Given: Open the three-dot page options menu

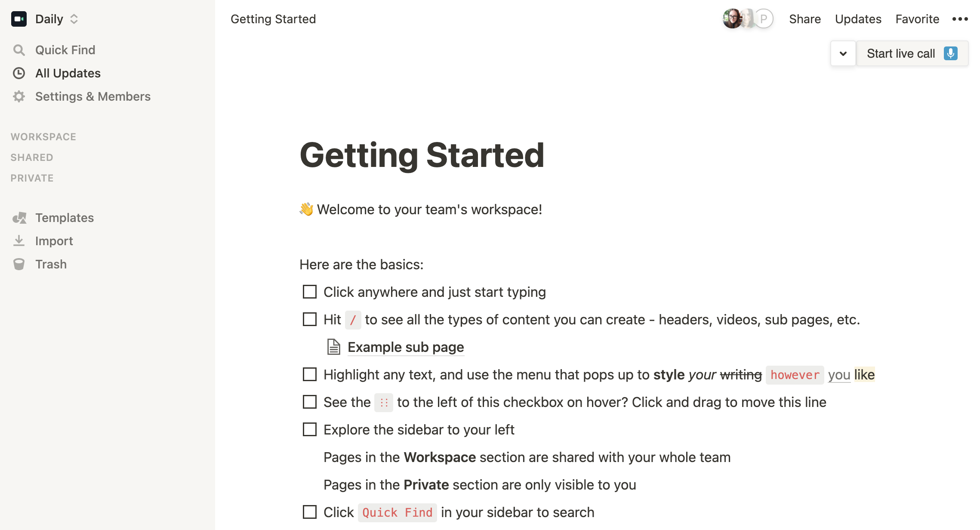Looking at the screenshot, I should click(960, 19).
